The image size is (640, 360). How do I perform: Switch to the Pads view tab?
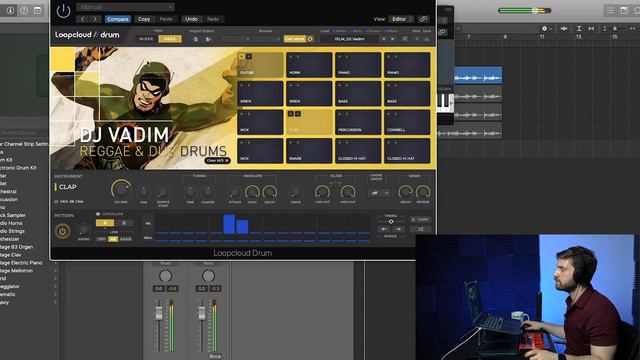170,39
